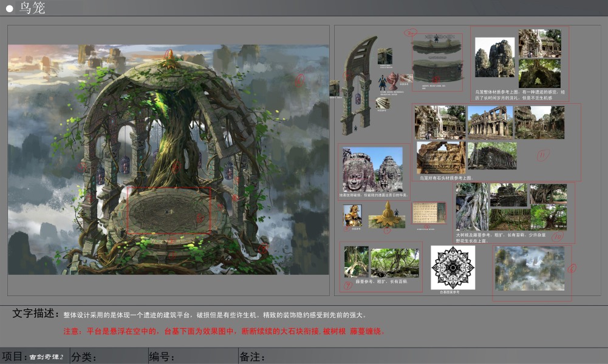
Task: Click the red 注意 warning line
Action: click(224, 331)
